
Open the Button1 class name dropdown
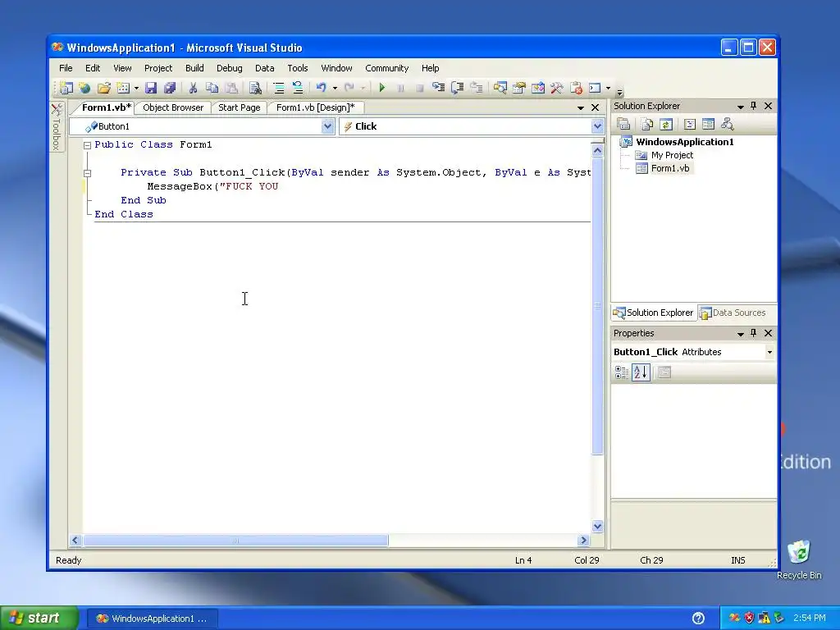click(x=327, y=126)
